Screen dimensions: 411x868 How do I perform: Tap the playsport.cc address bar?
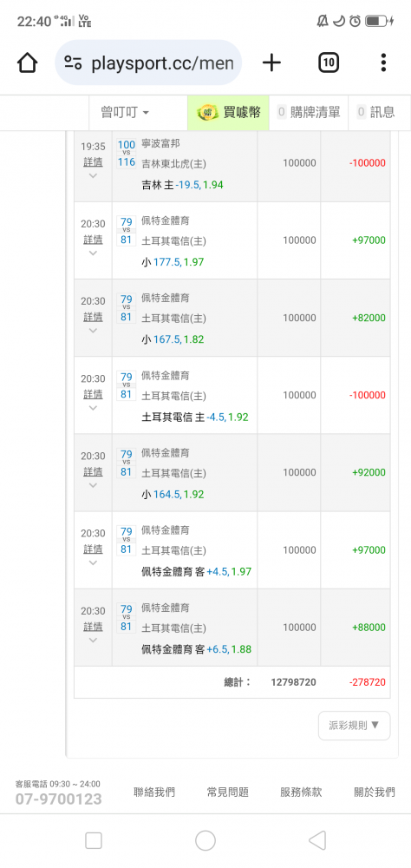(148, 62)
